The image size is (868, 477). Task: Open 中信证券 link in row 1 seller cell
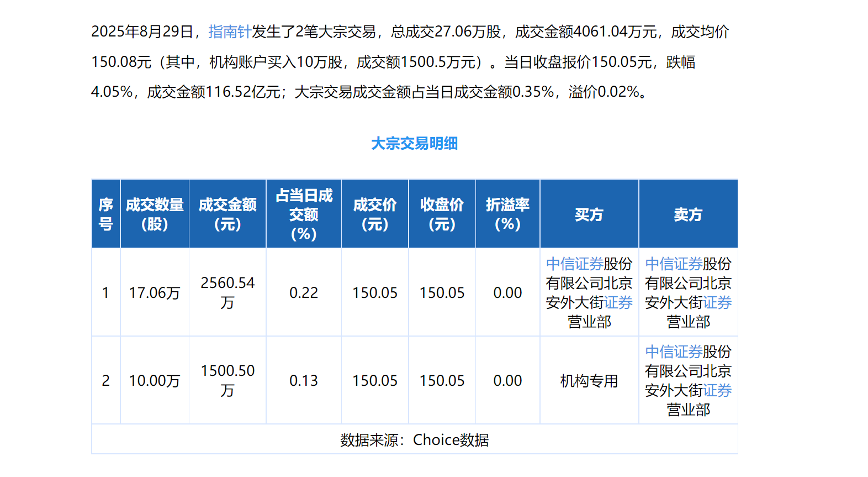point(674,264)
